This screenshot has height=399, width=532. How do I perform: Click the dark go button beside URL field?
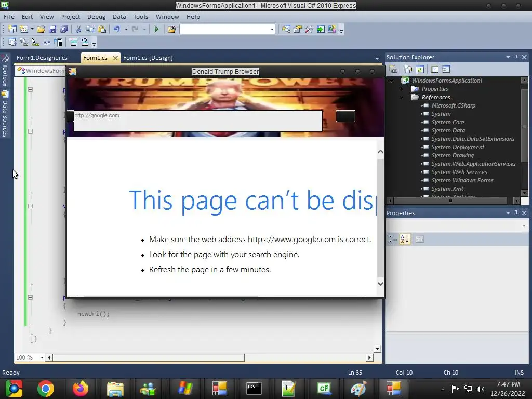click(345, 116)
